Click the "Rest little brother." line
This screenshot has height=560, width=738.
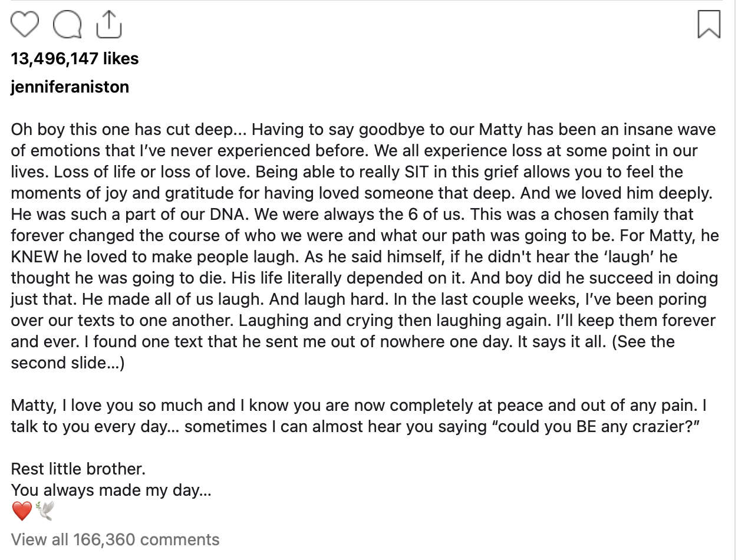coord(78,469)
